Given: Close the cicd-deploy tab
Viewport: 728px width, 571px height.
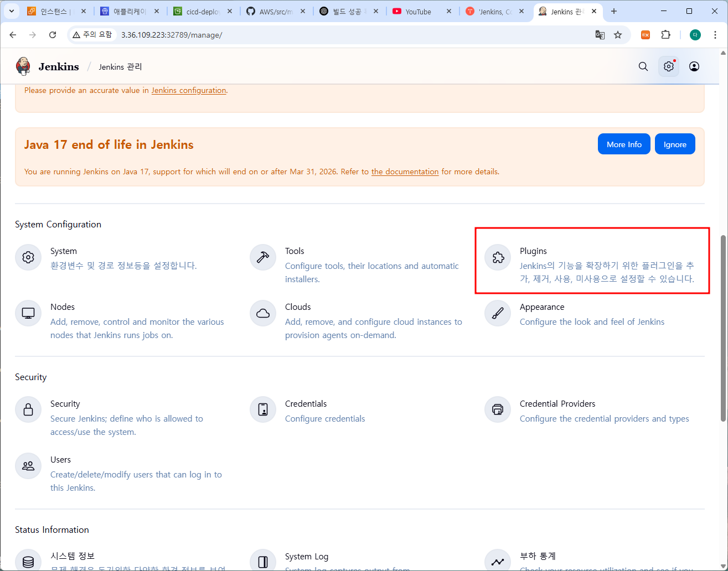Looking at the screenshot, I should (x=230, y=11).
